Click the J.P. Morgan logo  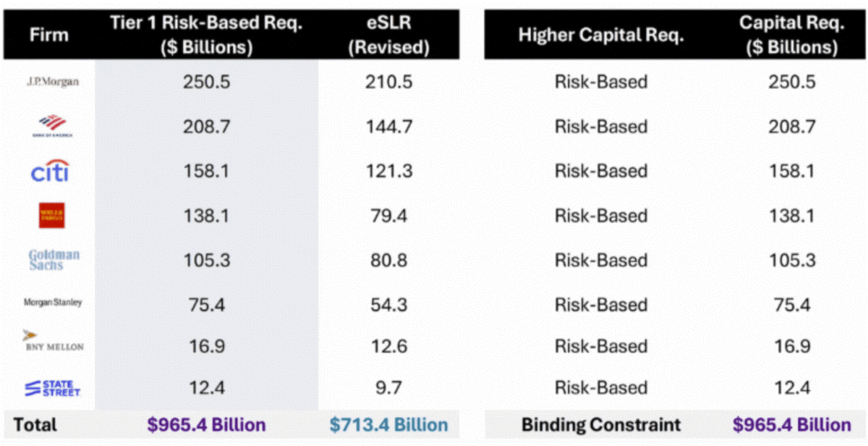51,81
